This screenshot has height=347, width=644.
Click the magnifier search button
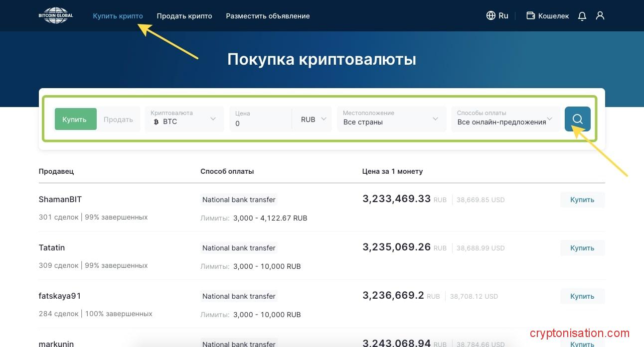(577, 119)
